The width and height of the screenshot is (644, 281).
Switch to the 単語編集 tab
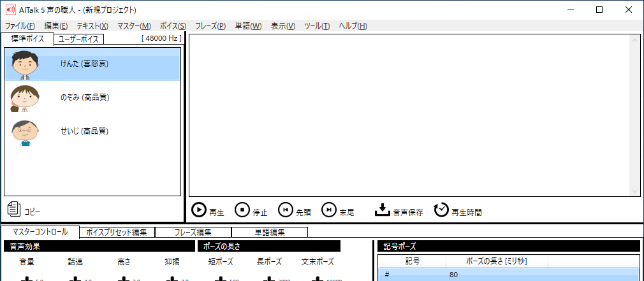[270, 232]
